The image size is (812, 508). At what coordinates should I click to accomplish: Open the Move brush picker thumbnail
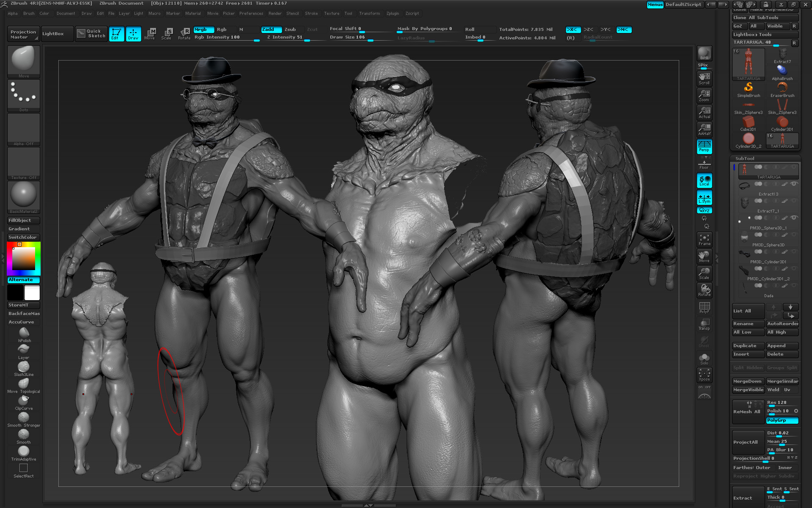tap(24, 62)
